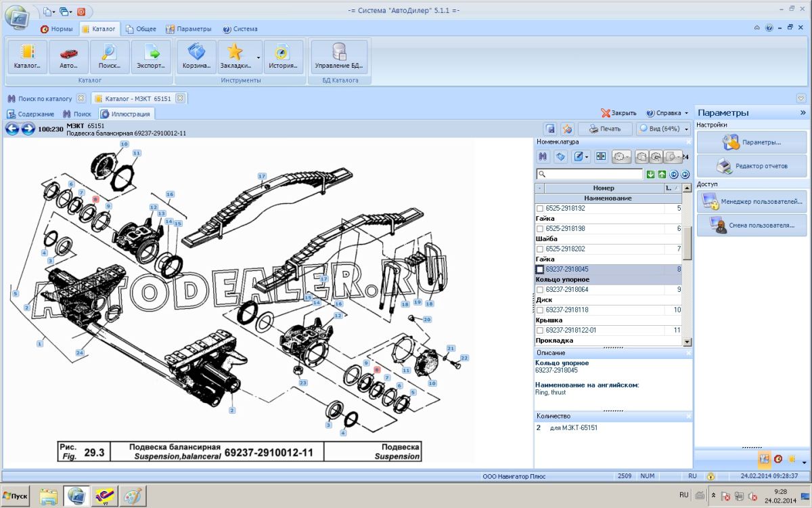Click the red record icon in quick access toolbar
This screenshot has height=508, width=812.
81,12
